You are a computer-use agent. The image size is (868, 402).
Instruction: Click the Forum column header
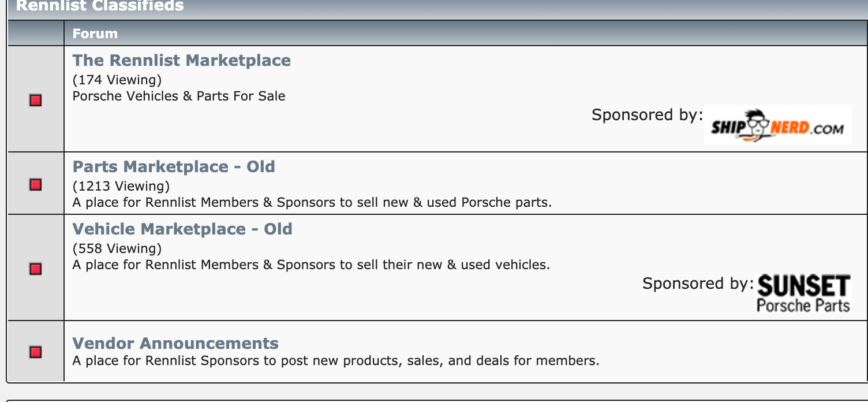[95, 33]
